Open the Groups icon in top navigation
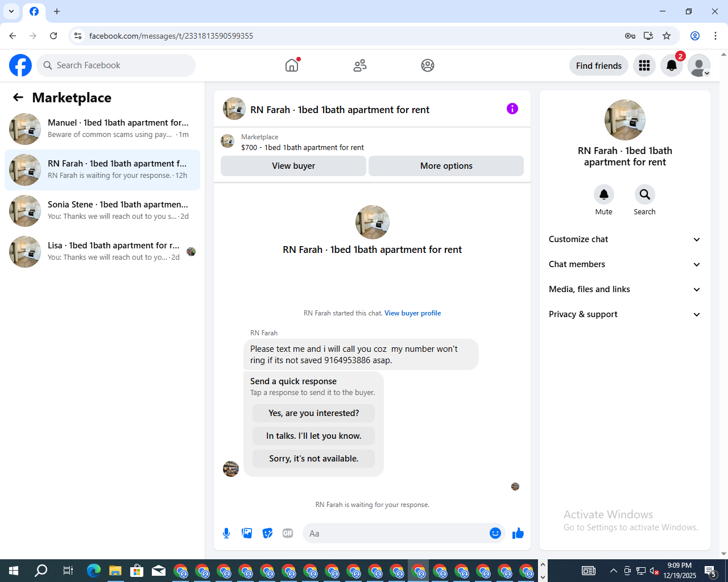Viewport: 728px width, 582px height. coord(428,65)
